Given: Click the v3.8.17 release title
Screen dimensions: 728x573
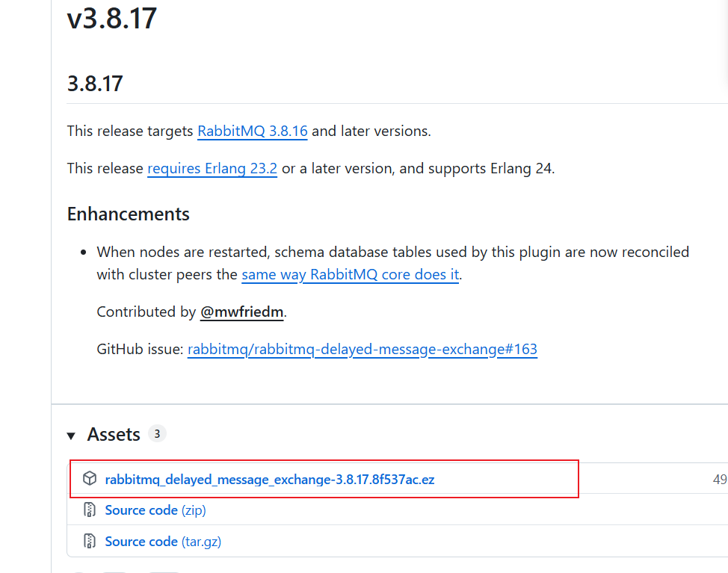Looking at the screenshot, I should click(x=112, y=17).
